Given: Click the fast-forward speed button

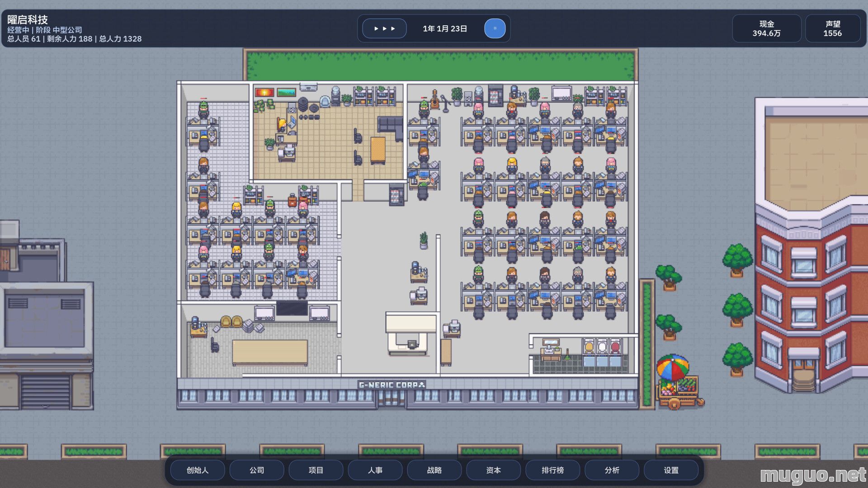Looking at the screenshot, I should coord(384,28).
